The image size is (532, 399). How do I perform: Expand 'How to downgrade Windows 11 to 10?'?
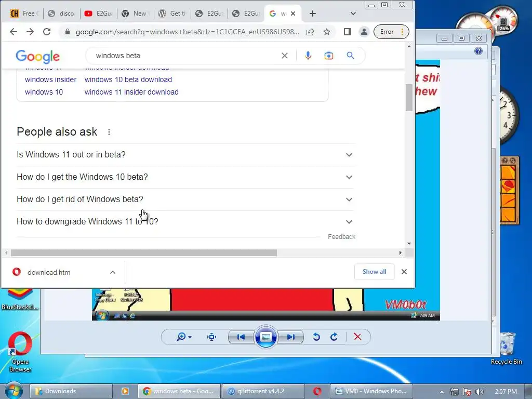point(185,222)
